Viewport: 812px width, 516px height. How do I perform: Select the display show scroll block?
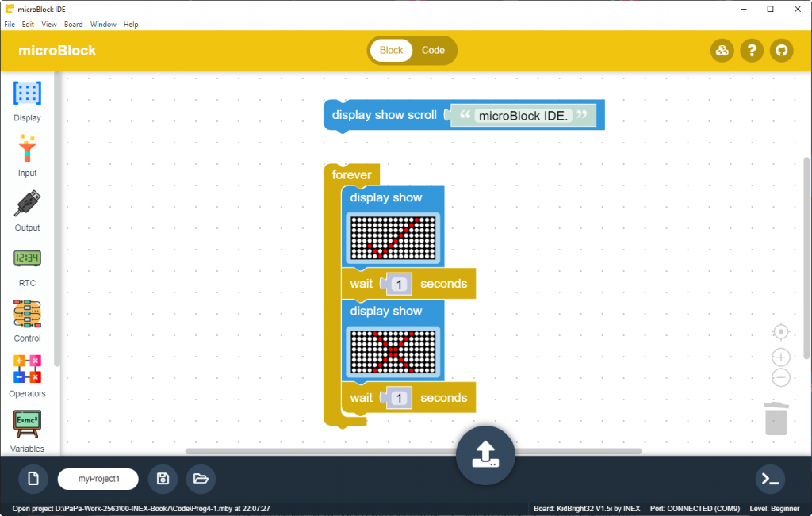click(385, 115)
